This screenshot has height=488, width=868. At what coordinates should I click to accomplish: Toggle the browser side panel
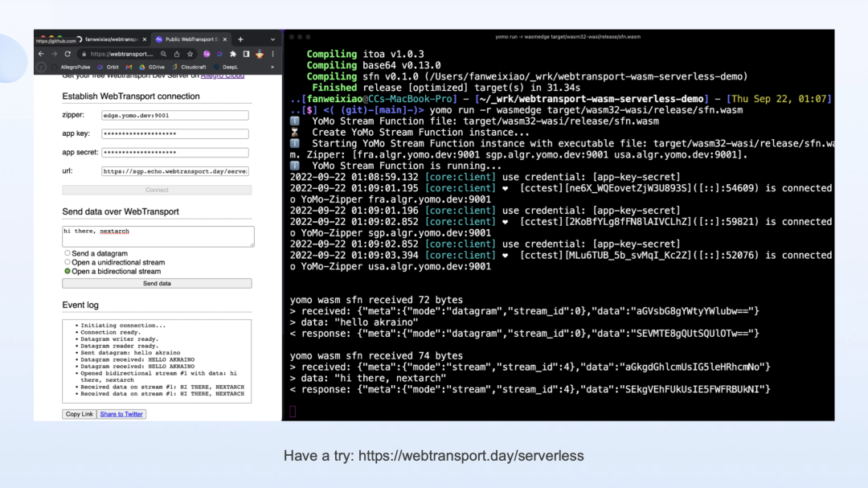click(x=247, y=55)
